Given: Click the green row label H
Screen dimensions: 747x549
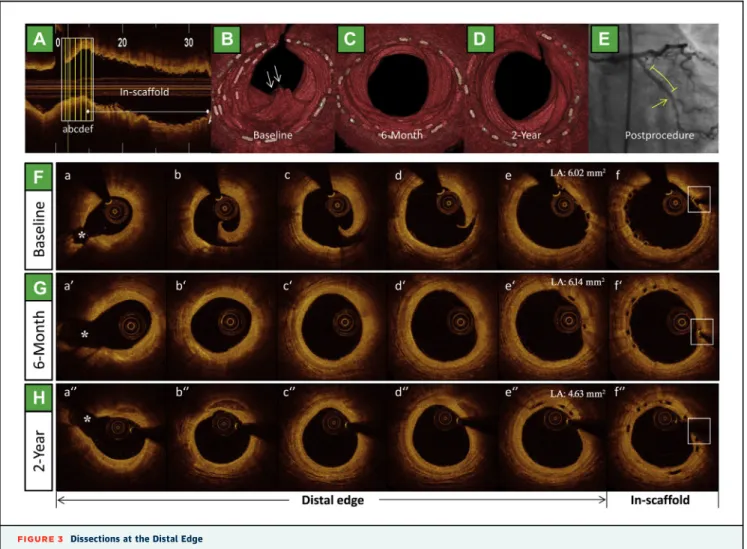Looking at the screenshot, I should 39,397.
